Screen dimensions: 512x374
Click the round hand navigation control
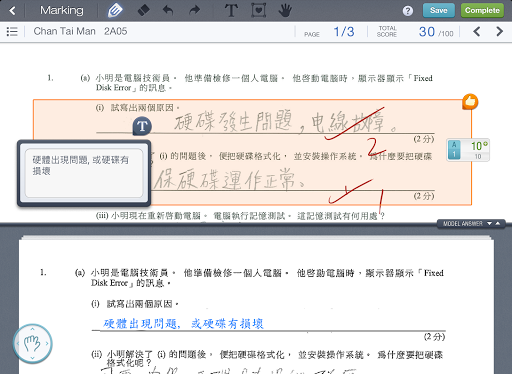click(33, 343)
